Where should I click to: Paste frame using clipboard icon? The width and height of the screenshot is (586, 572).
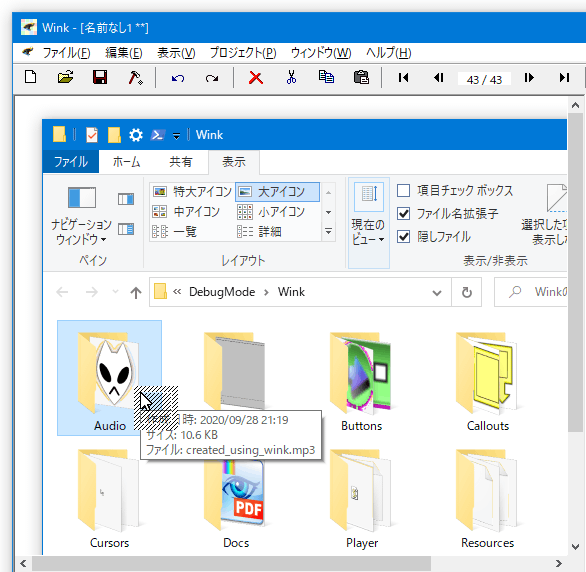[x=361, y=77]
